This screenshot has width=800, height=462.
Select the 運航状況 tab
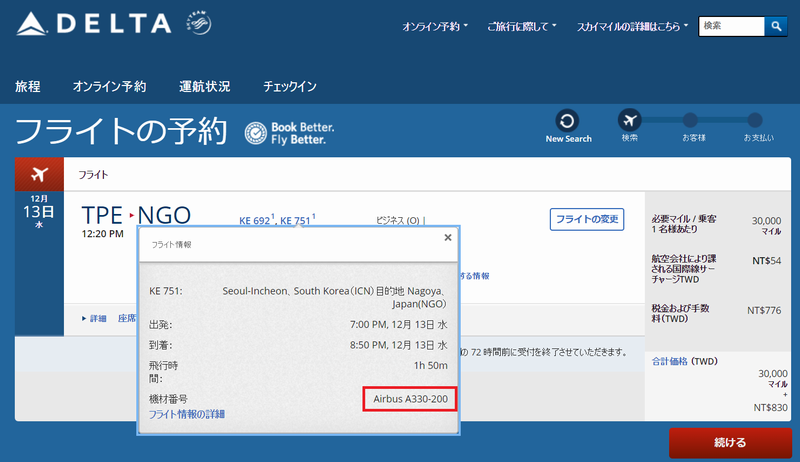click(205, 87)
